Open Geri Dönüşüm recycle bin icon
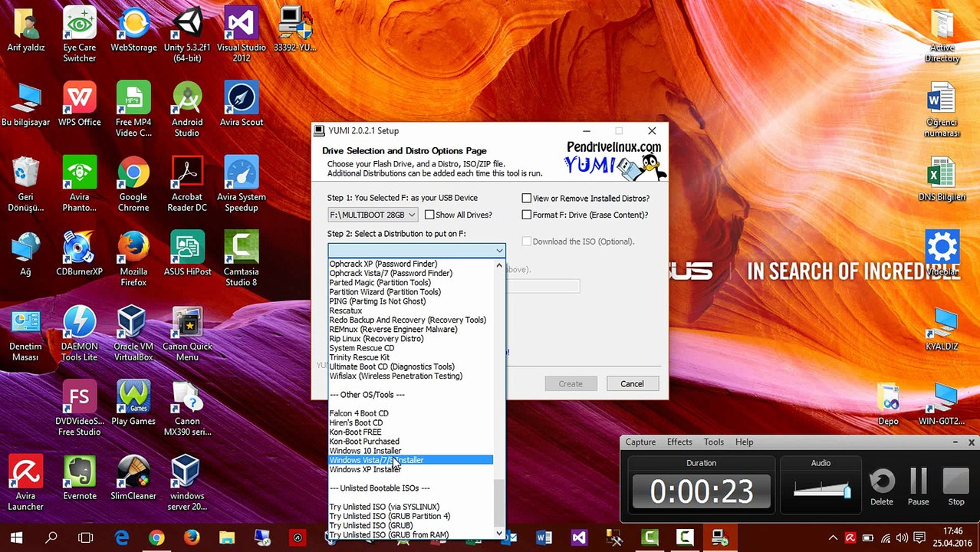The width and height of the screenshot is (980, 552). pos(25,184)
